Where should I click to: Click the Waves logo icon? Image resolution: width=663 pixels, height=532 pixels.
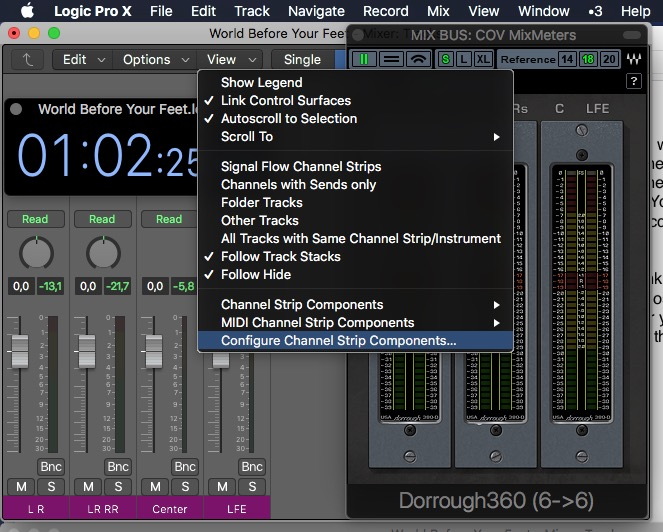[633, 59]
